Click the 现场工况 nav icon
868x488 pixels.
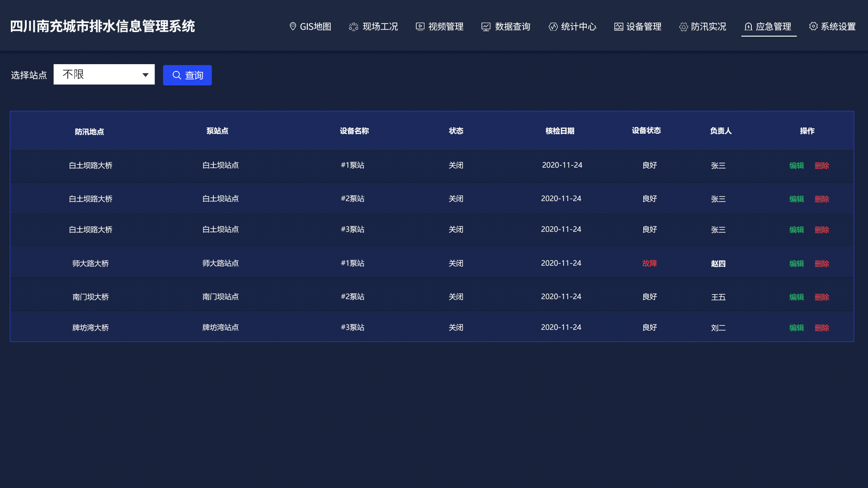click(x=354, y=27)
